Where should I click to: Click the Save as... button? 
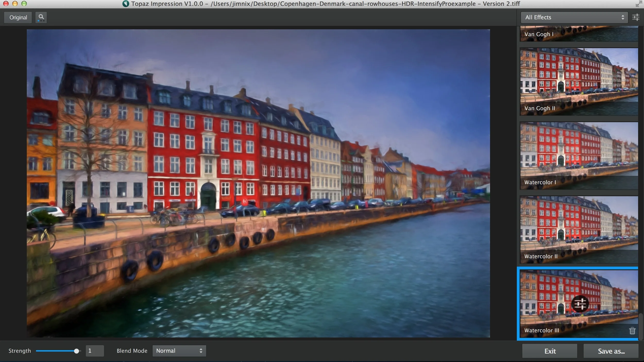pyautogui.click(x=611, y=351)
